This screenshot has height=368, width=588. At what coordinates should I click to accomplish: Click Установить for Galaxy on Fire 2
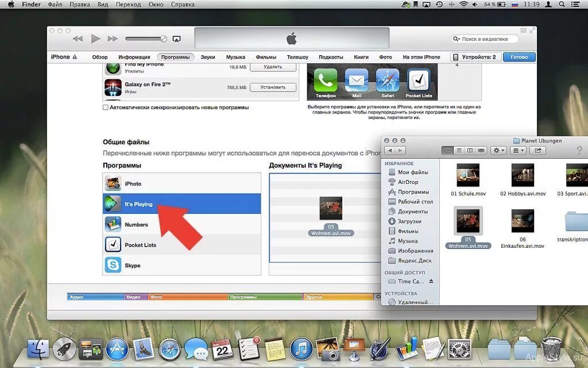pos(273,87)
